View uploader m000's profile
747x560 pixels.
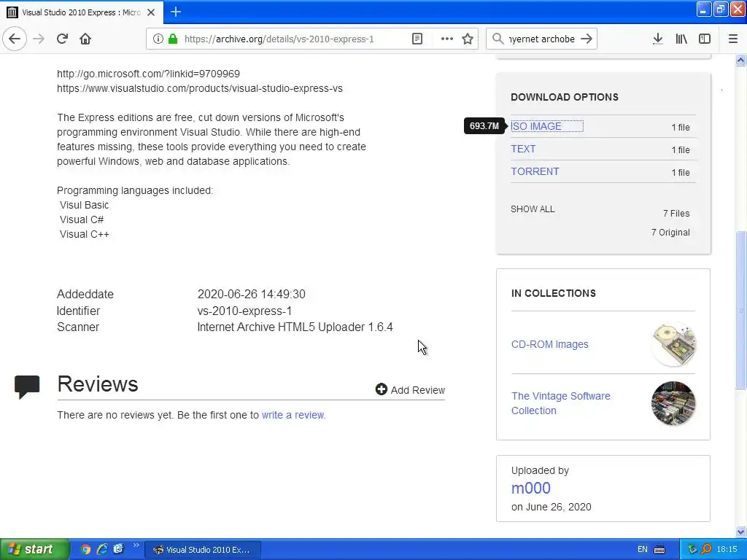531,488
